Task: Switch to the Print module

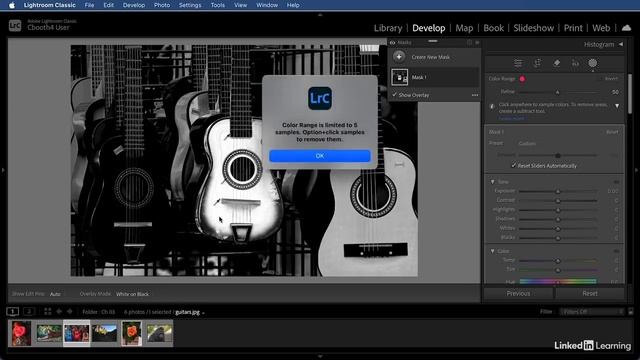Action: pyautogui.click(x=573, y=28)
